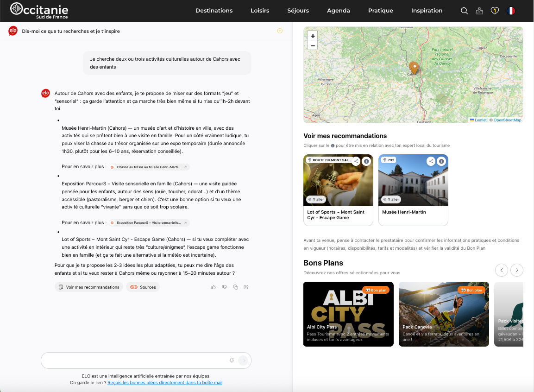Click the Occitanie Sud de France logo
Screen dimensions: 534x392
click(x=39, y=11)
